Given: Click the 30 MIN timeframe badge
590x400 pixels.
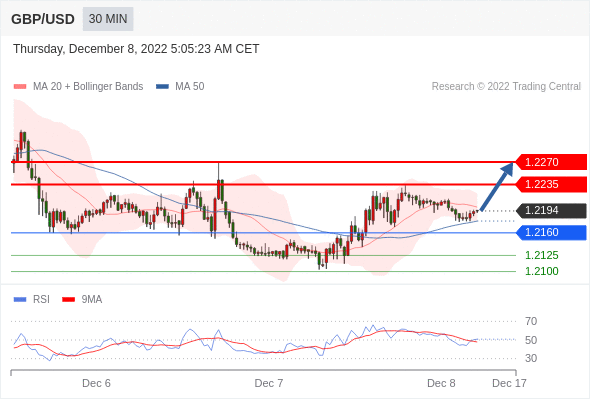Looking at the screenshot, I should click(108, 19).
